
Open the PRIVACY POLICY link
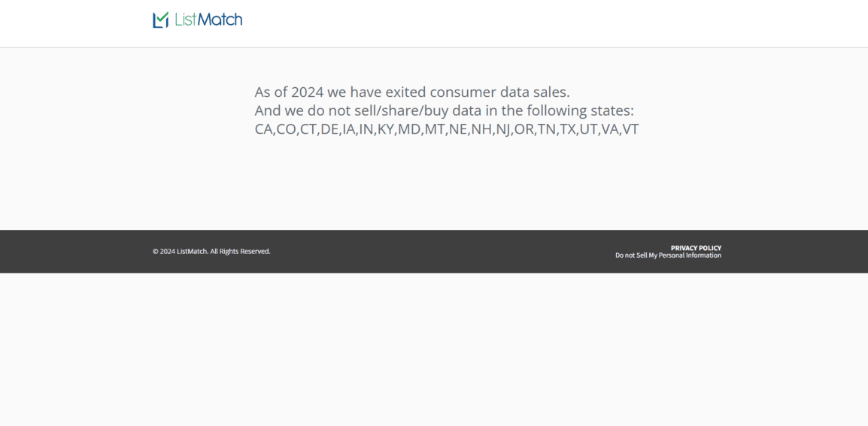(x=696, y=248)
